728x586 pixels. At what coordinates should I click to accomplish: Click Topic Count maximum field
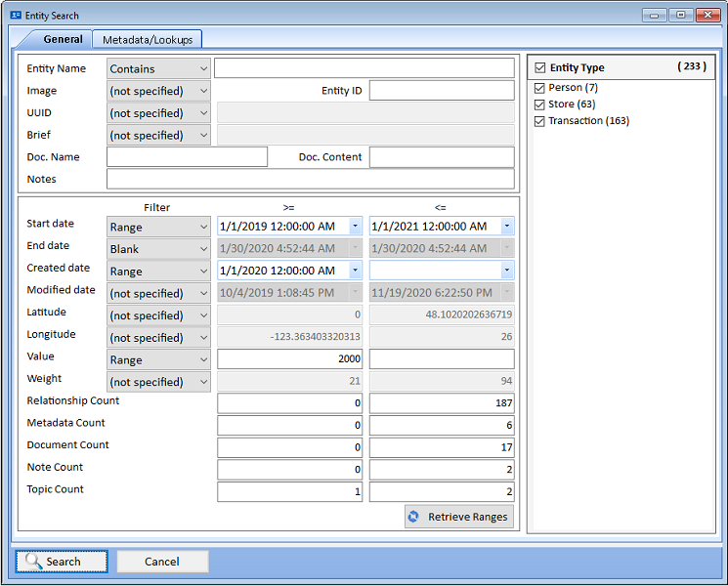point(442,491)
